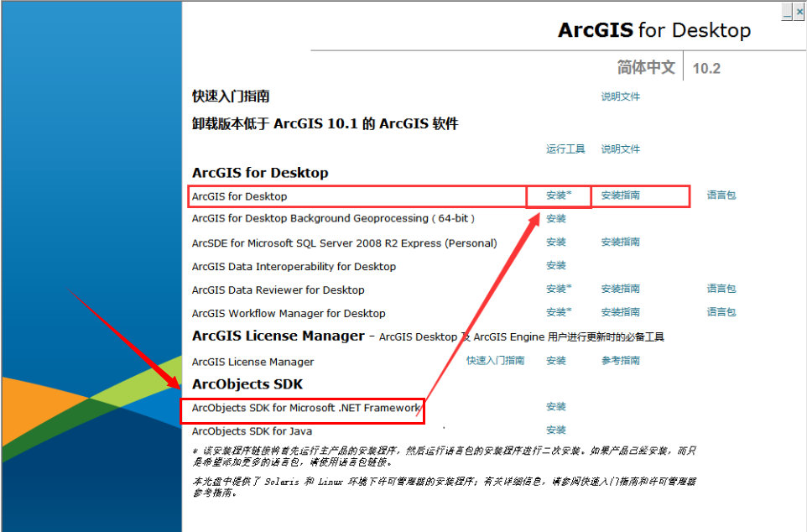Open 快速入门指南 for ArcGIS License Manager
Viewport: 807px width, 532px height.
(495, 361)
